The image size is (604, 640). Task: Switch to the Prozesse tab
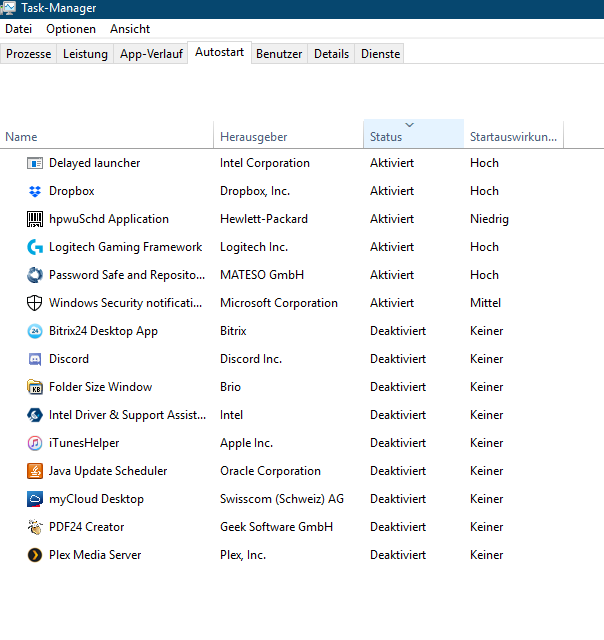(x=28, y=54)
